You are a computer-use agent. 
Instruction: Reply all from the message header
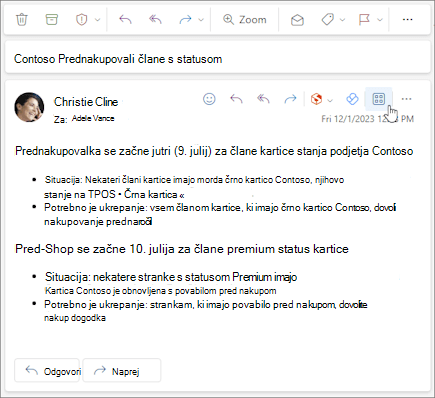tap(263, 99)
